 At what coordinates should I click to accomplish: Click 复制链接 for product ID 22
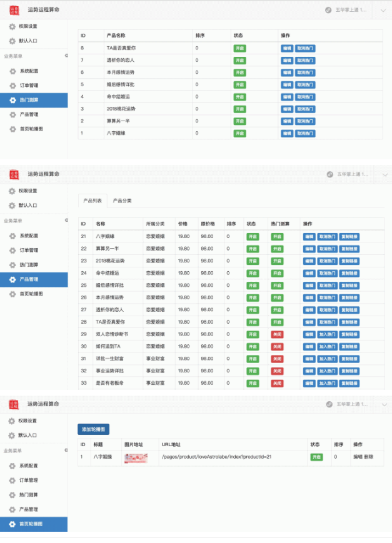pyautogui.click(x=349, y=249)
